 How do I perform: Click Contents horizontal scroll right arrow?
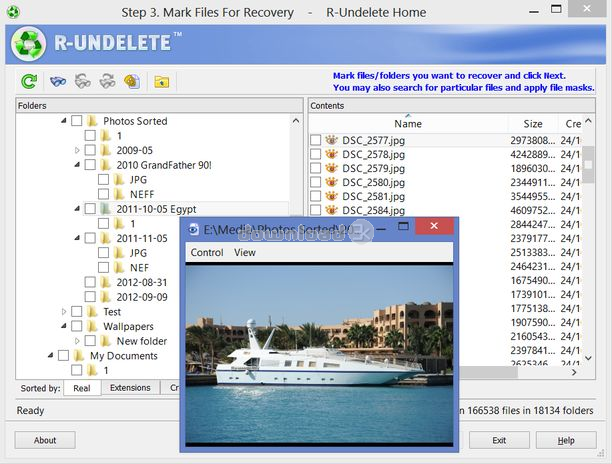click(x=574, y=372)
